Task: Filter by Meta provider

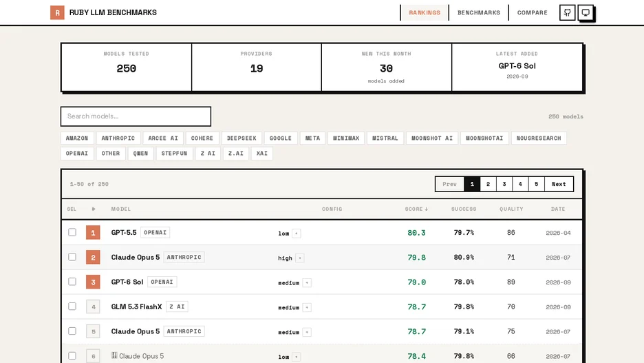Action: pos(312,138)
